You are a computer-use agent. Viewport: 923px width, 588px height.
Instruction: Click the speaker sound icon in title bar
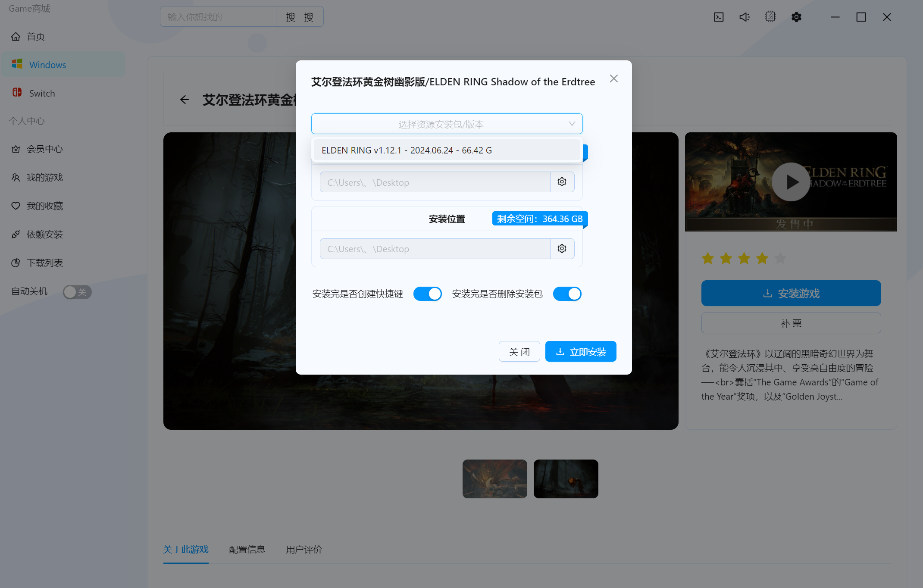coord(745,17)
